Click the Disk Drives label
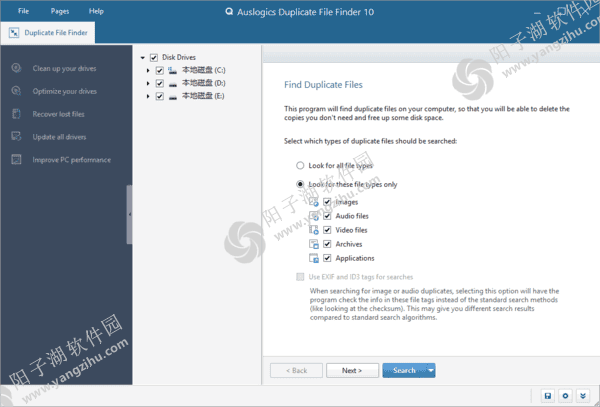Image resolution: width=600 pixels, height=407 pixels. point(179,57)
